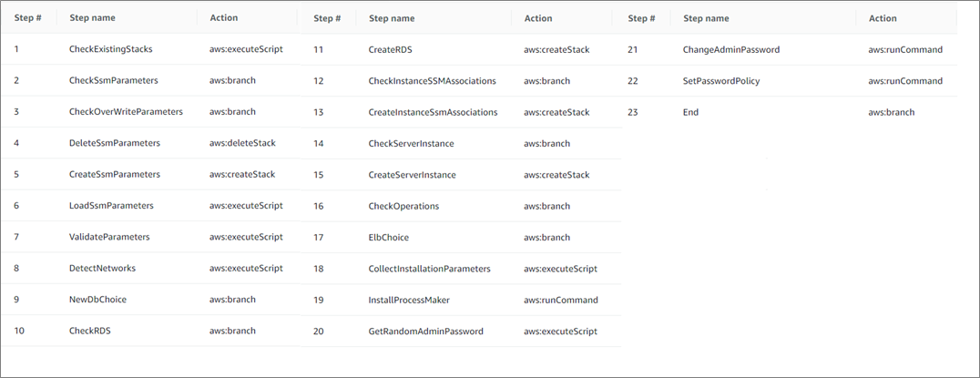Select the CollectInstallationParameters step
Screen dimensions: 980x378
tap(429, 269)
